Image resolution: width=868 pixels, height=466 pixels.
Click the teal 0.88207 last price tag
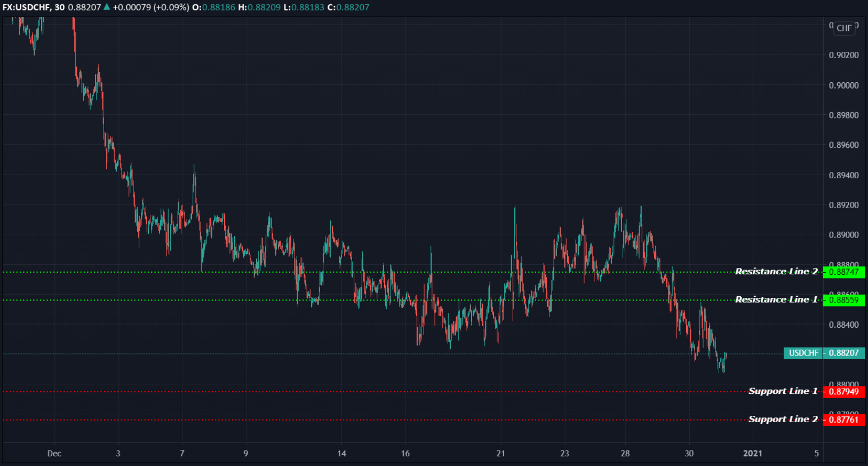(844, 353)
